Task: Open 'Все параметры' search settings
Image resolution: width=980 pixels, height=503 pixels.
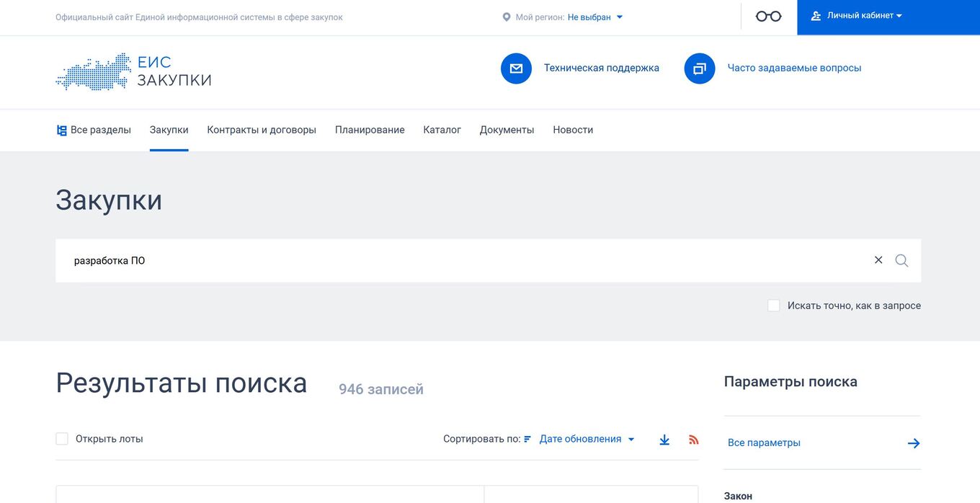Action: pyautogui.click(x=765, y=442)
